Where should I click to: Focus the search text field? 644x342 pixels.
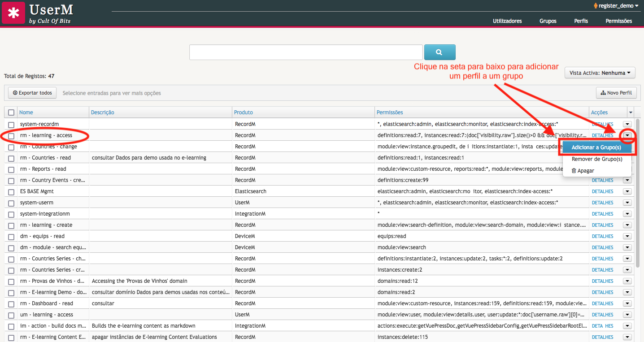pyautogui.click(x=306, y=52)
